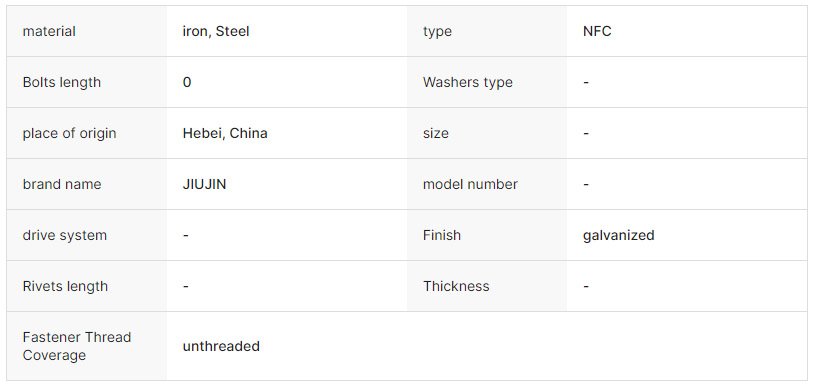Click the Bolts length label
The height and width of the screenshot is (386, 815).
point(61,82)
